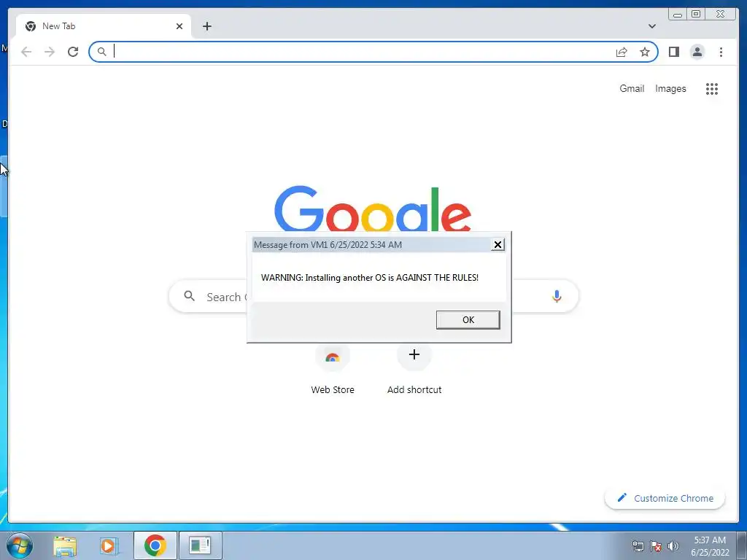Open the fourth taskbar application

click(x=200, y=545)
